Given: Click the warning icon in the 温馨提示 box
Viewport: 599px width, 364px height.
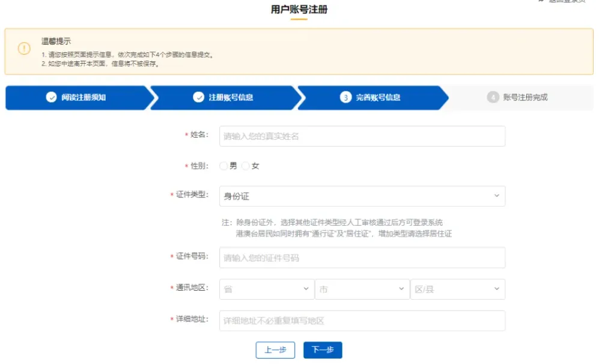Looking at the screenshot, I should [24, 49].
